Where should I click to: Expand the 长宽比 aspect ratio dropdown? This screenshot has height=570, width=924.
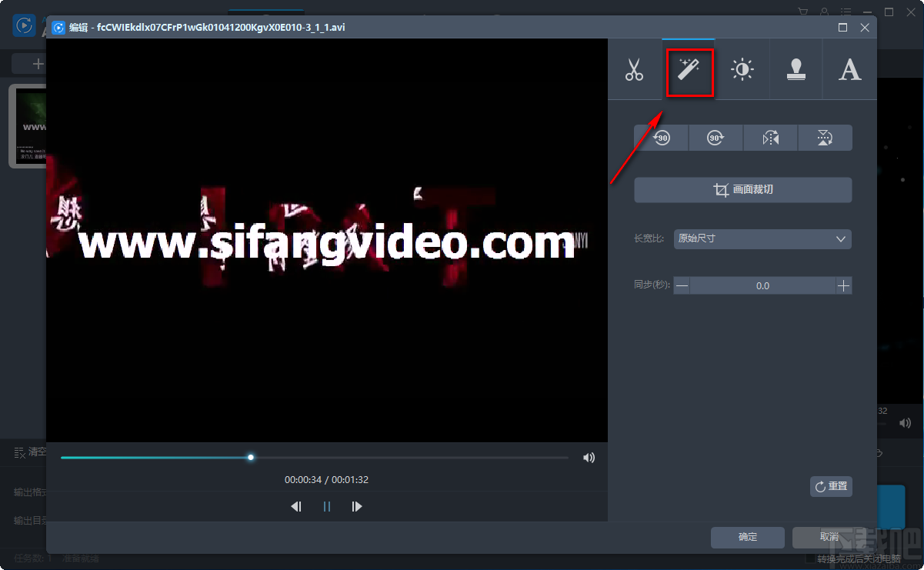(x=762, y=239)
